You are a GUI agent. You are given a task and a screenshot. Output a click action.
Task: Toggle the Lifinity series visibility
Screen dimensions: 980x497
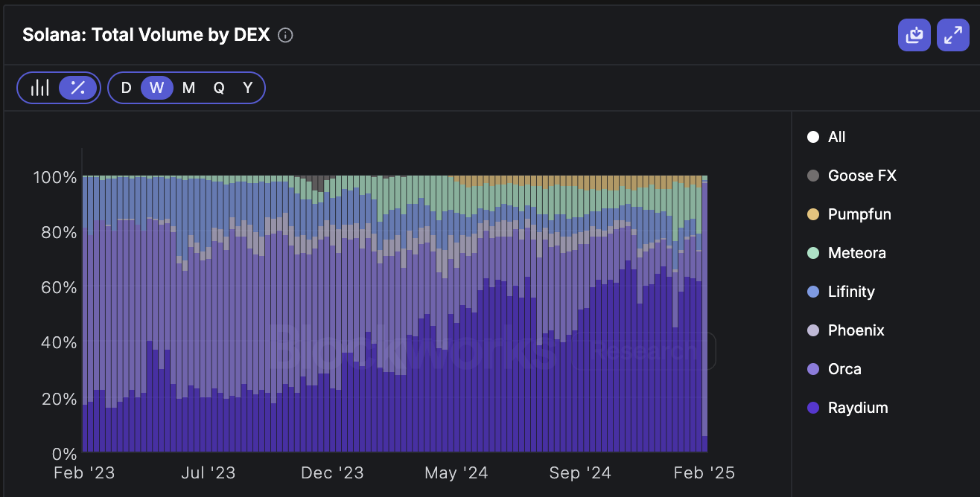tap(850, 291)
